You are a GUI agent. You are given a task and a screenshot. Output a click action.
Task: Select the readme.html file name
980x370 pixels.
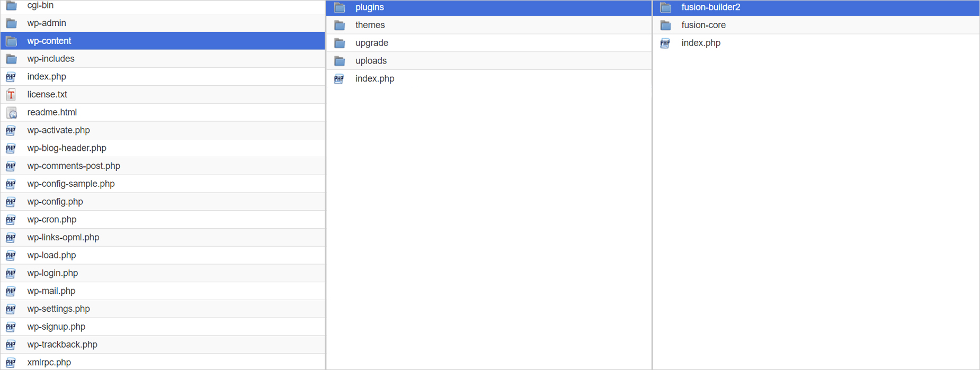(x=52, y=112)
